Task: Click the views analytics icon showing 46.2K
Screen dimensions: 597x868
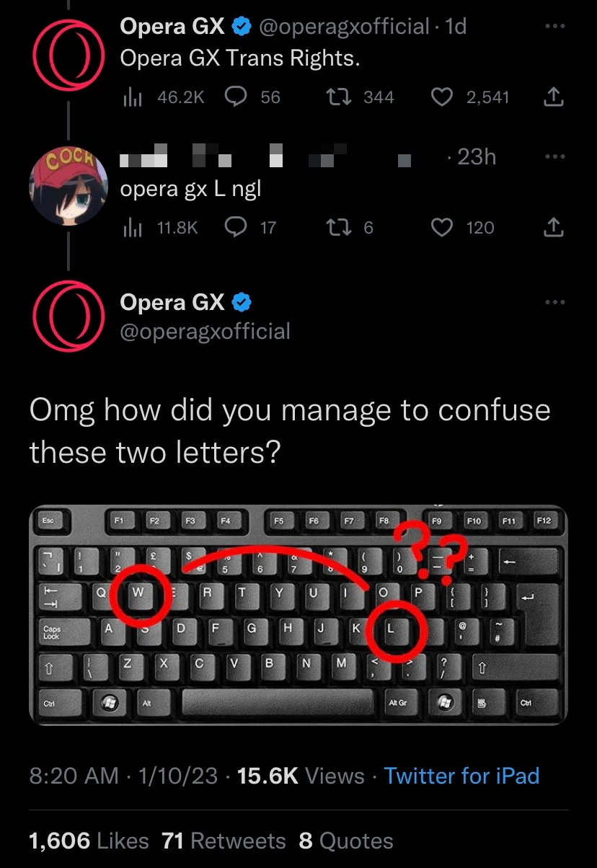Action: (134, 97)
